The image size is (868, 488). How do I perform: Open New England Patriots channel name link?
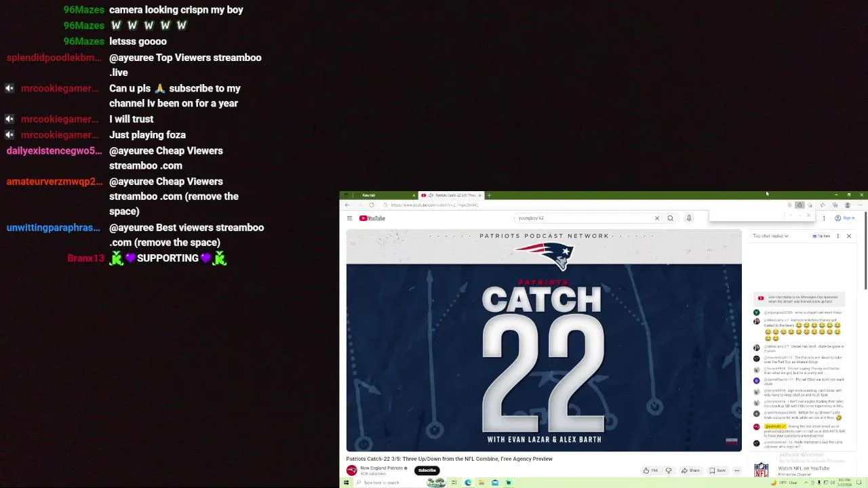(382, 468)
